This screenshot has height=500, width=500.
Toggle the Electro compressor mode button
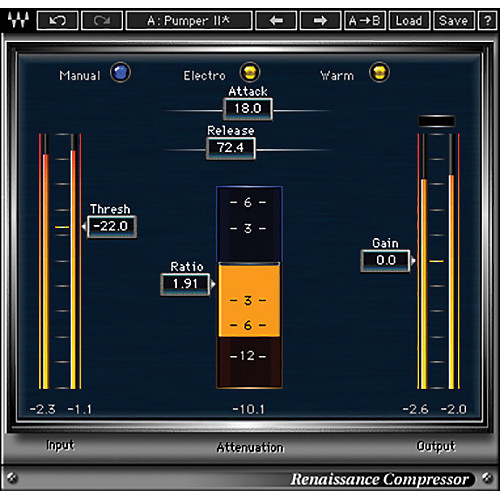pos(250,72)
